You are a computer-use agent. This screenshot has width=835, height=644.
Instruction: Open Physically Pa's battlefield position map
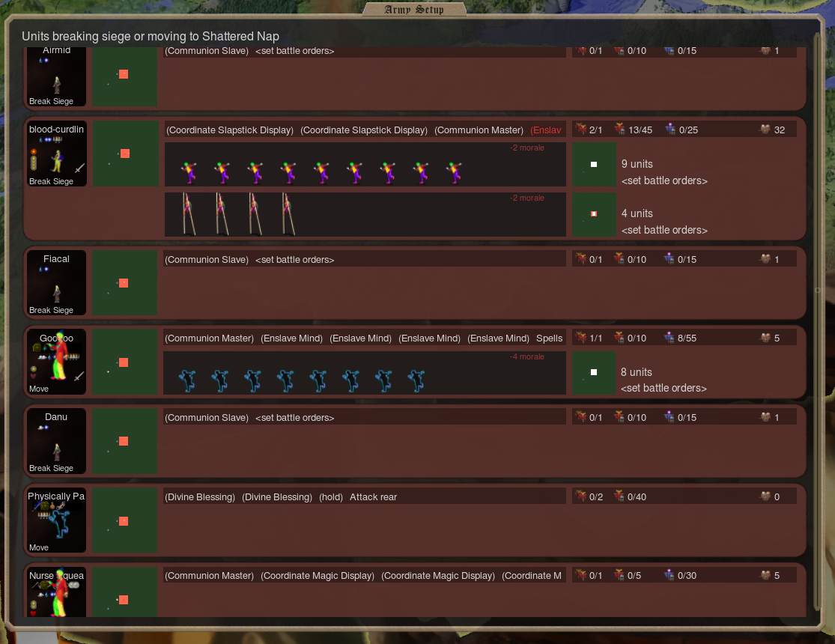124,520
